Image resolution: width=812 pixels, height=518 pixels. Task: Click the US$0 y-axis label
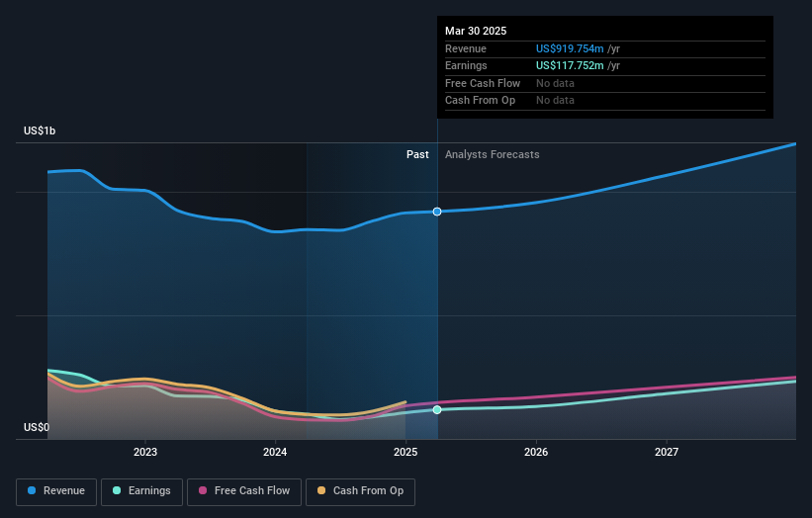37,427
